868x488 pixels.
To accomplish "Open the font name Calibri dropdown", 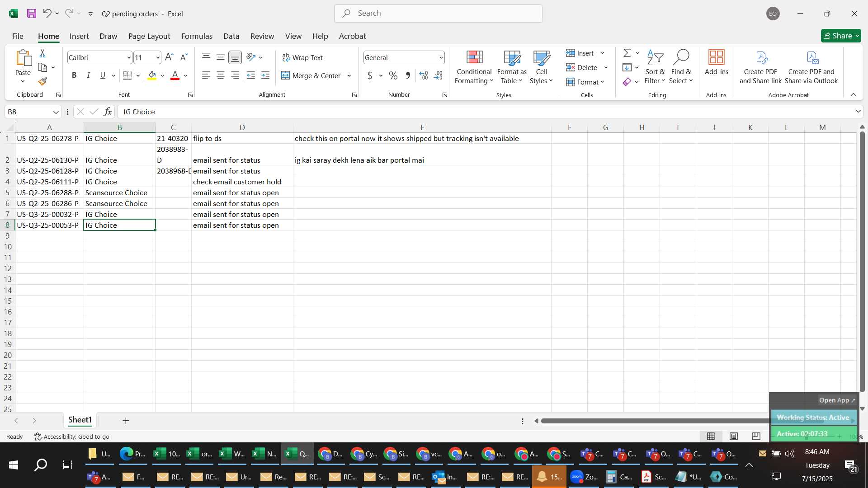I will 128,57.
